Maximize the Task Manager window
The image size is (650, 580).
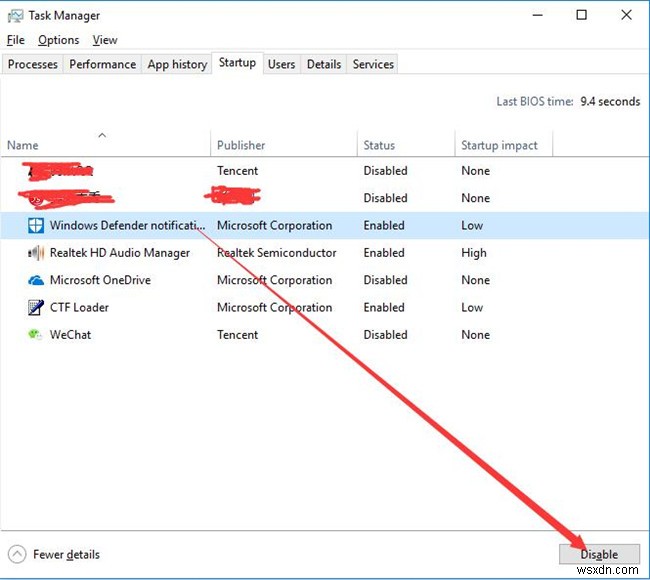click(581, 15)
